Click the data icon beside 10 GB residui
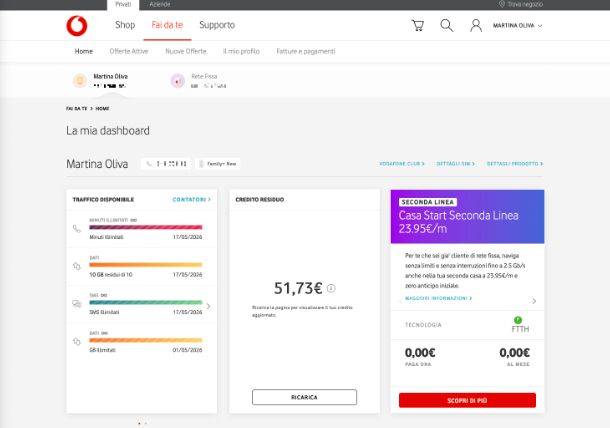 77,266
